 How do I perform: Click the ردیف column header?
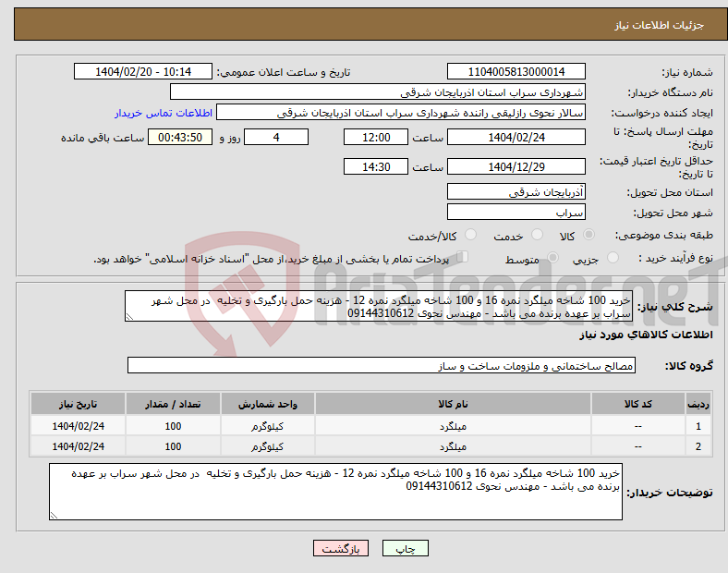pyautogui.click(x=698, y=404)
